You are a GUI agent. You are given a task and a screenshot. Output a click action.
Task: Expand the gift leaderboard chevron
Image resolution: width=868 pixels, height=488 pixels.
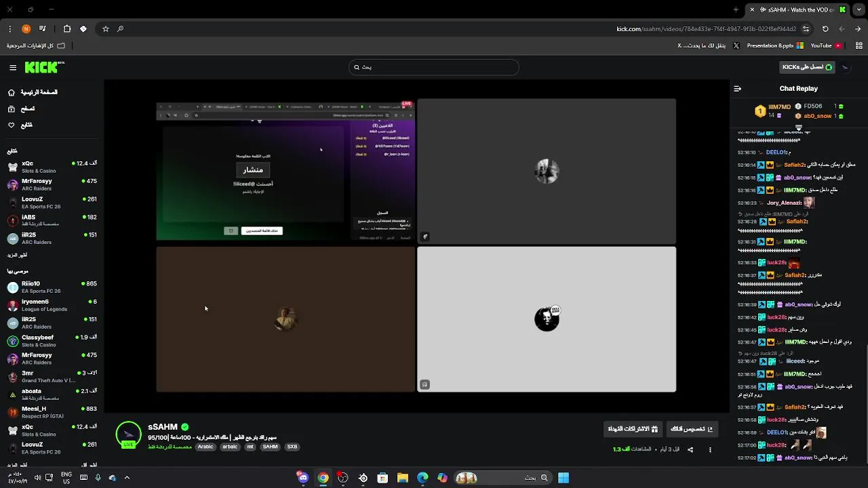pyautogui.click(x=799, y=127)
